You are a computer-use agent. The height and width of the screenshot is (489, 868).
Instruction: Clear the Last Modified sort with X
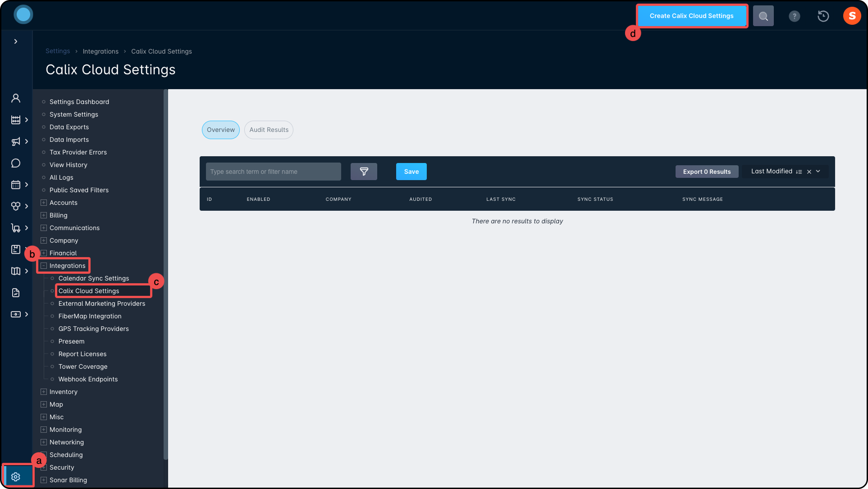(x=809, y=172)
